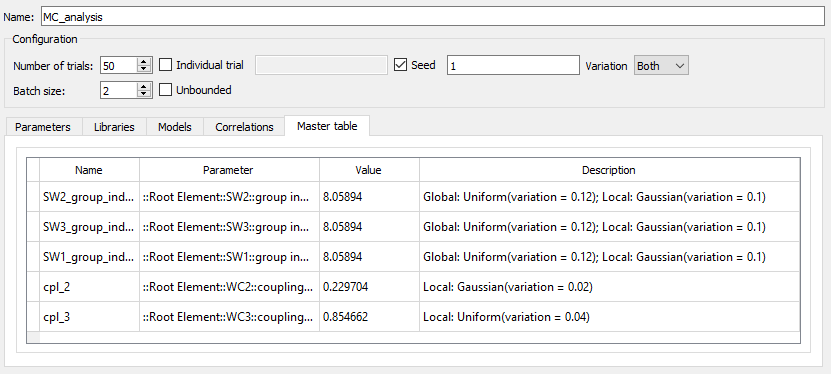Click the 8.05894 value in SW2 row
Screen dimensions: 831x374
(x=369, y=197)
